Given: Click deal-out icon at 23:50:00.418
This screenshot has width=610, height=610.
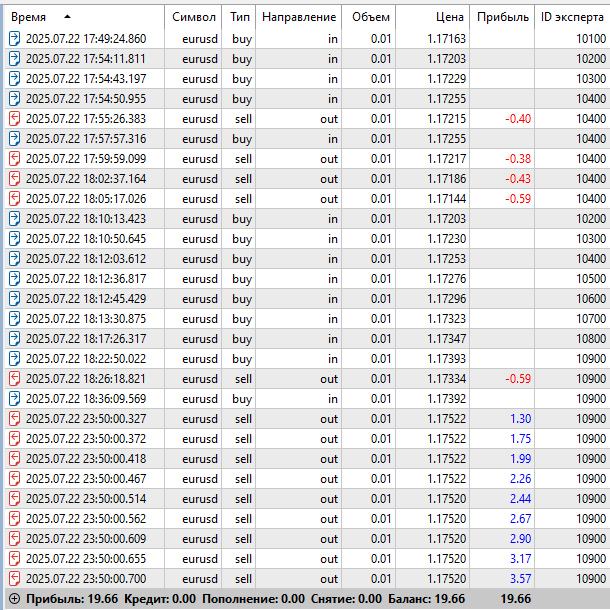Looking at the screenshot, I should point(14,459).
